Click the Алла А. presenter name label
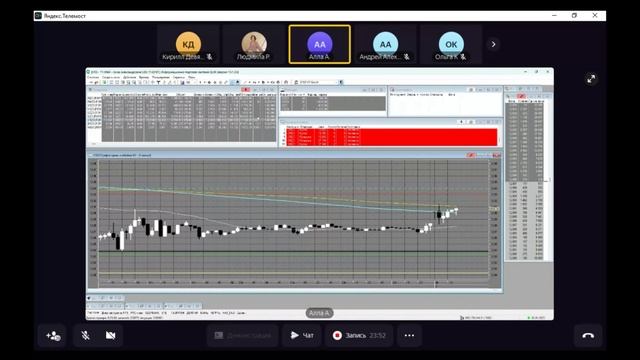640x360 pixels. tap(319, 313)
